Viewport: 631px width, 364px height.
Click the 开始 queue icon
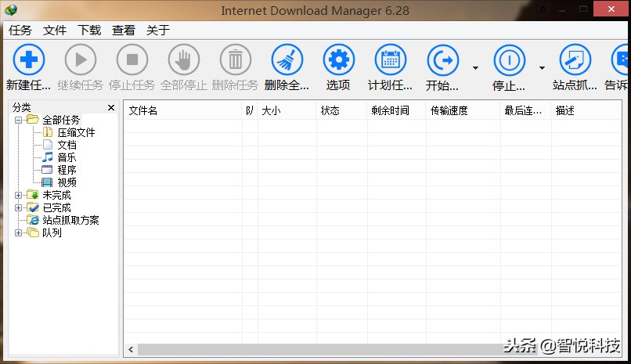click(442, 60)
